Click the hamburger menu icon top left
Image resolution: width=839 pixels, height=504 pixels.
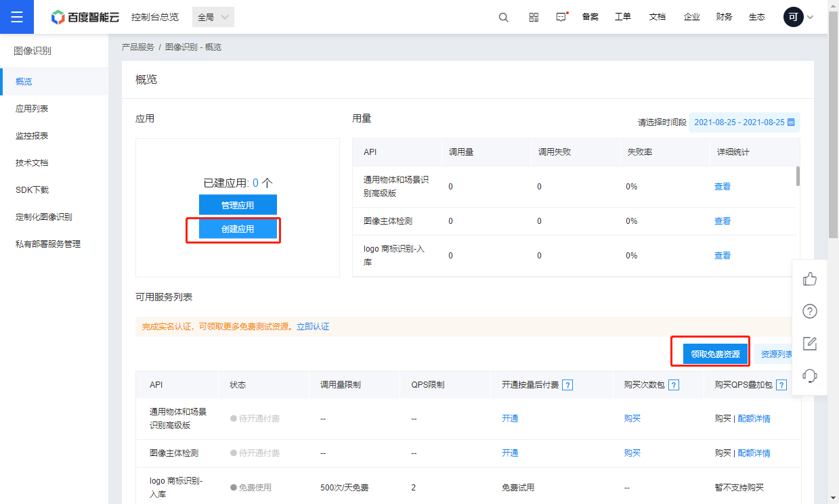(17, 17)
